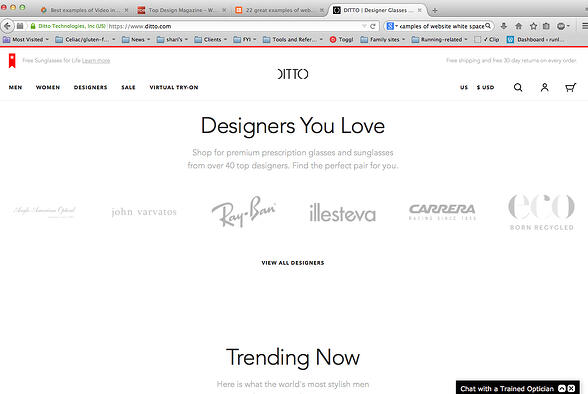
Task: Open the VIRTUAL TRY-ON navigation item
Action: [174, 87]
